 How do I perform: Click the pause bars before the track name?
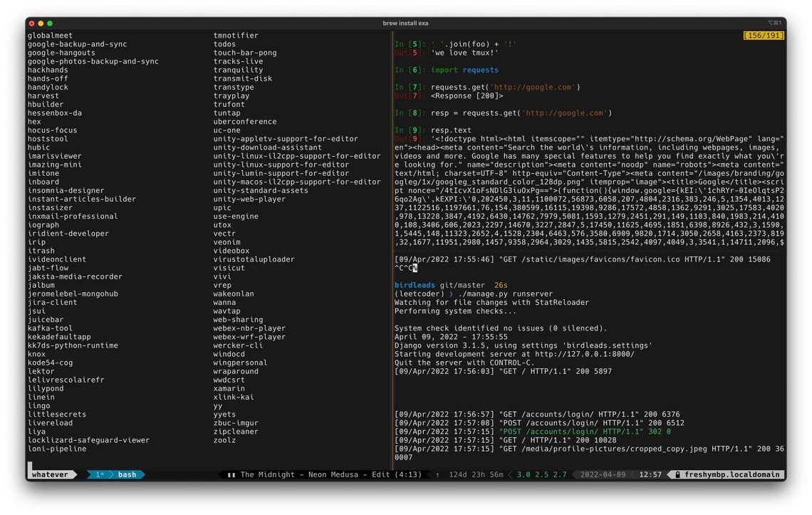click(x=230, y=474)
